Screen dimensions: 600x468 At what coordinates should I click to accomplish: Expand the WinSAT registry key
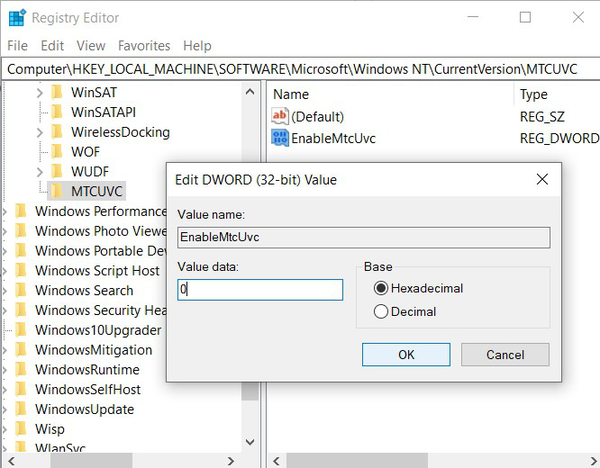(40, 92)
